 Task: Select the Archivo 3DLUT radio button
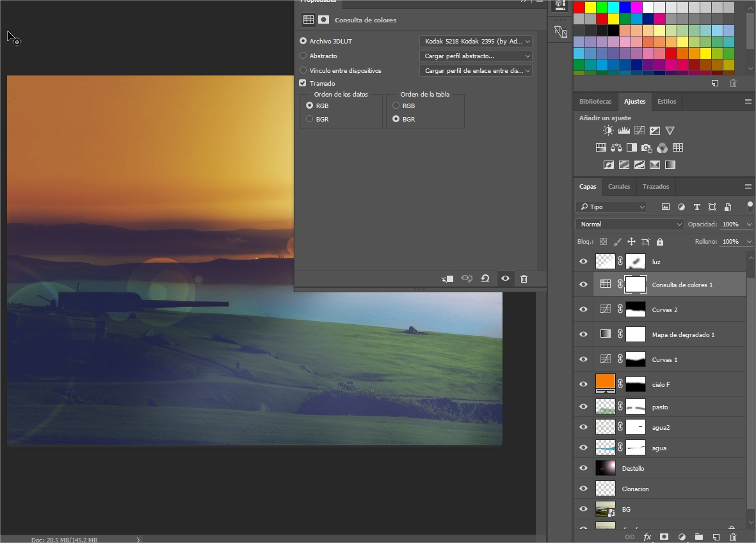[x=303, y=41]
